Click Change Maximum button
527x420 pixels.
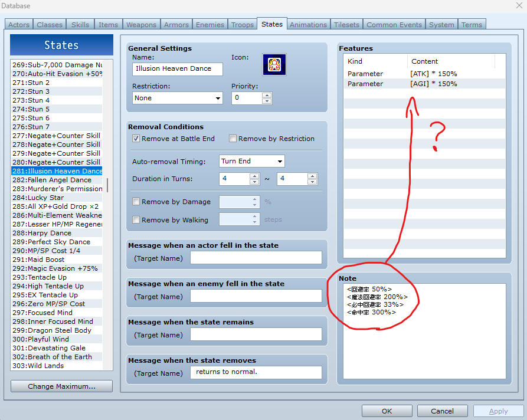[x=61, y=386]
